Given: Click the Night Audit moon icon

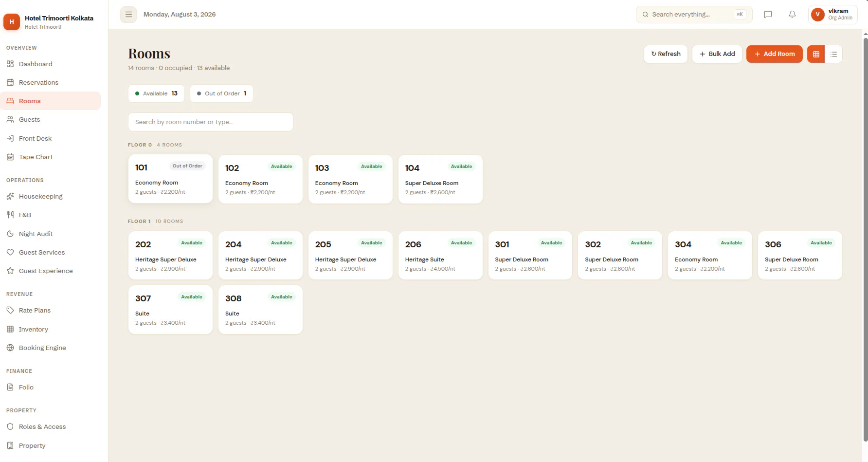Looking at the screenshot, I should [10, 234].
